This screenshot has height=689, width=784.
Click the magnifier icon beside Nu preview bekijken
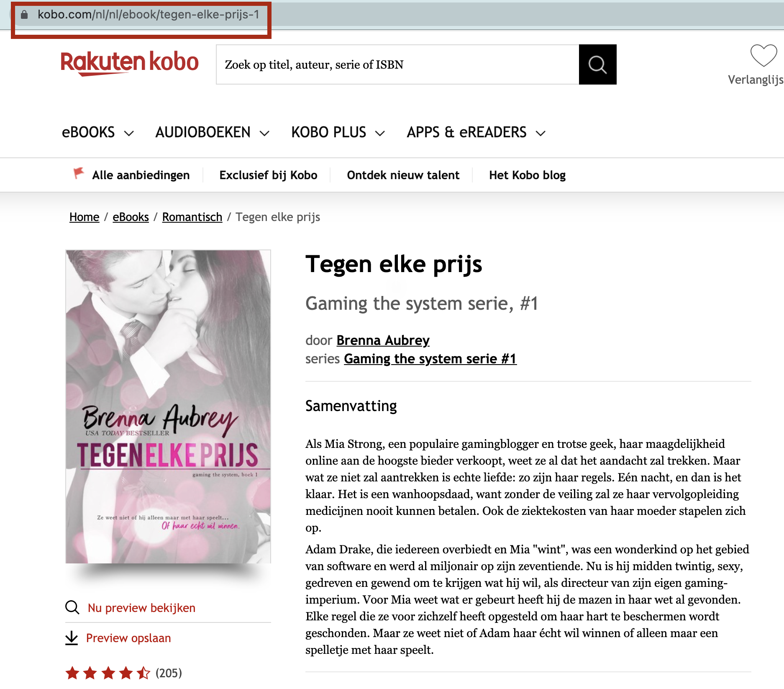click(72, 607)
